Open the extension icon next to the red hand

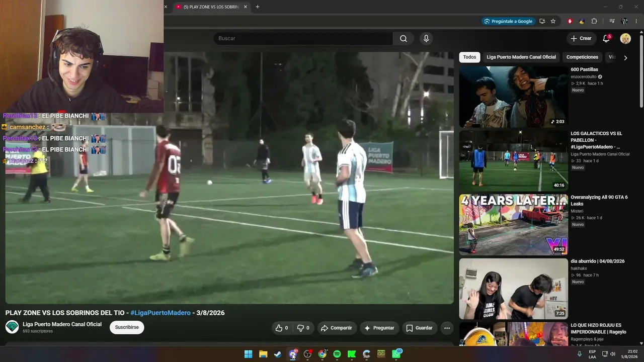click(x=582, y=21)
